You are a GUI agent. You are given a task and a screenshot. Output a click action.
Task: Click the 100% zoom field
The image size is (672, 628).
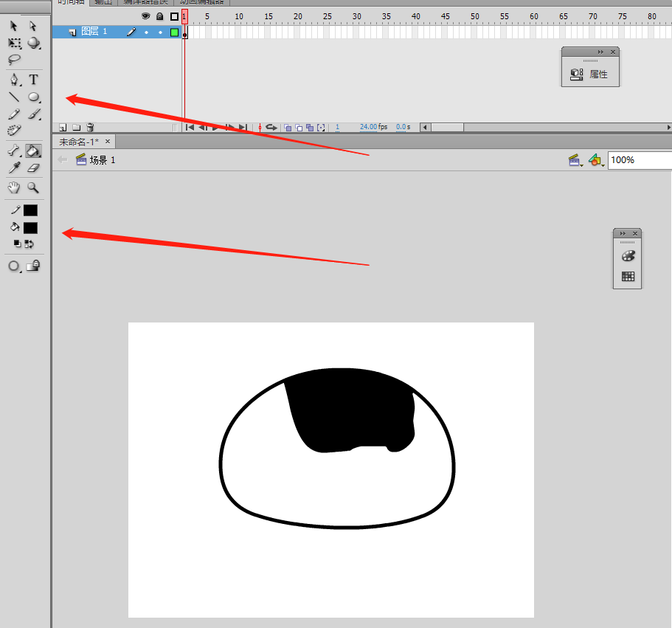tap(640, 160)
